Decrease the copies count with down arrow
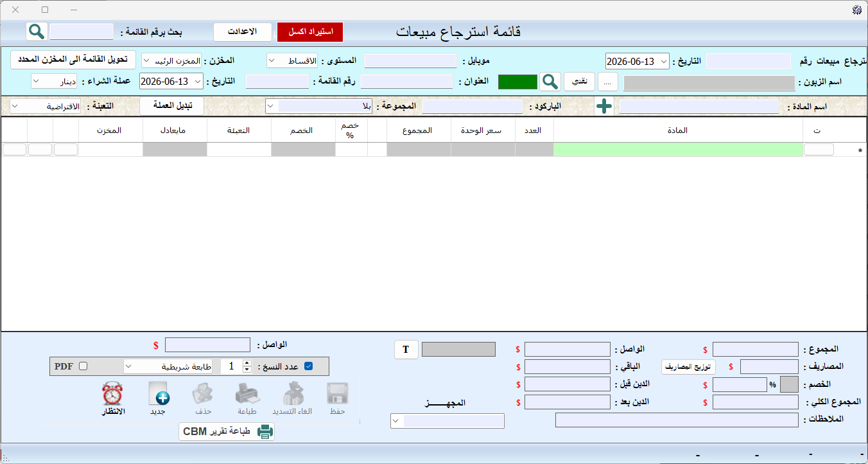The height and width of the screenshot is (464, 868). coord(247,370)
